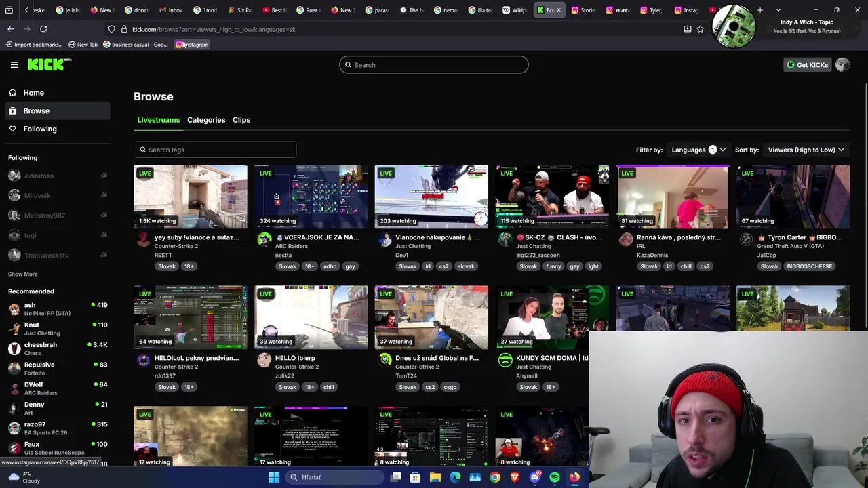Click the 'Dev1' streamer name
The height and width of the screenshot is (488, 868).
click(x=401, y=256)
